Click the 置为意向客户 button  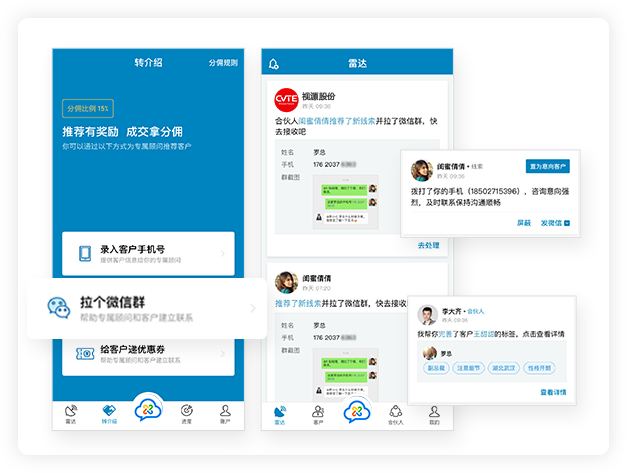coord(547,166)
